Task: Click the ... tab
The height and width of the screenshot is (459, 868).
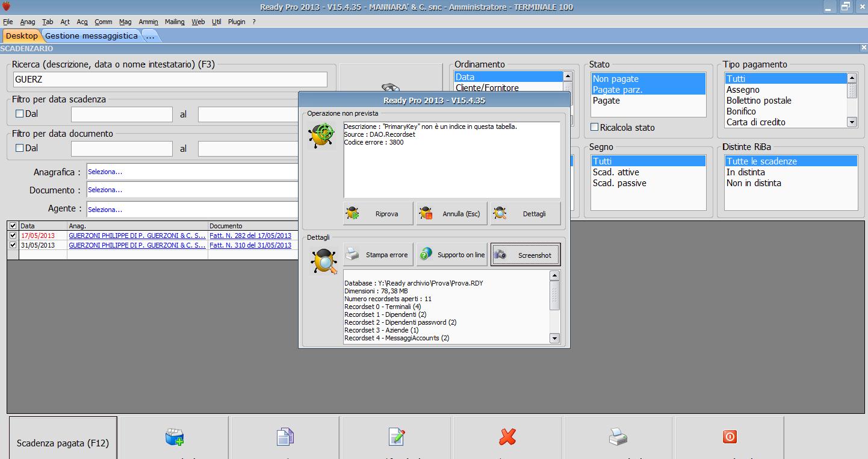Action: click(150, 36)
